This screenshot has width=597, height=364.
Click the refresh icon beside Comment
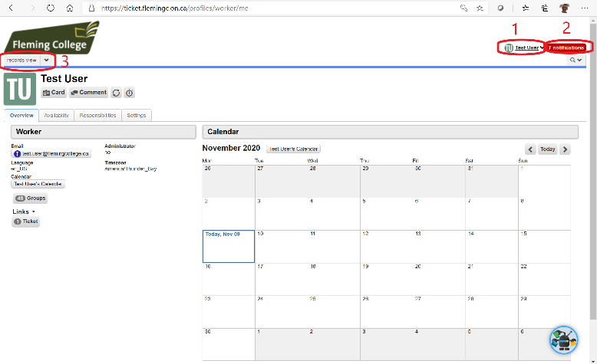click(116, 93)
